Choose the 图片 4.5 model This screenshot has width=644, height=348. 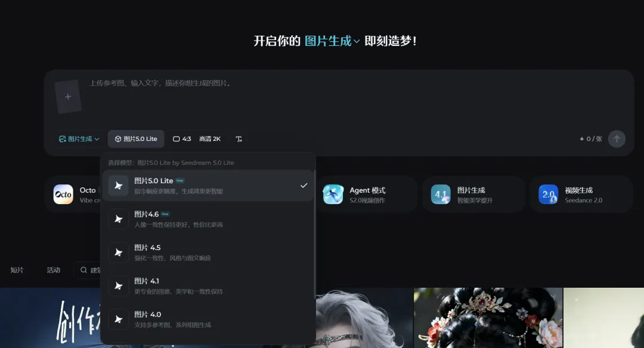tap(208, 252)
